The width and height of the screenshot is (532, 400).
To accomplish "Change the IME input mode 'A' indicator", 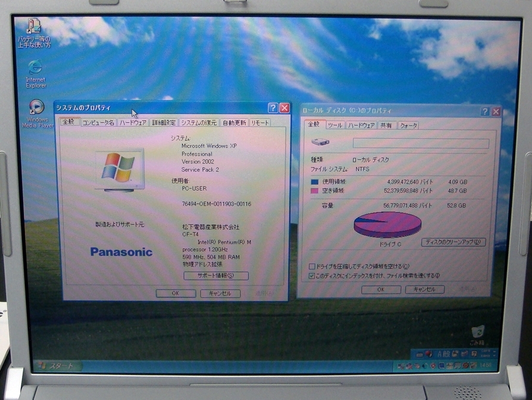I will 439,354.
